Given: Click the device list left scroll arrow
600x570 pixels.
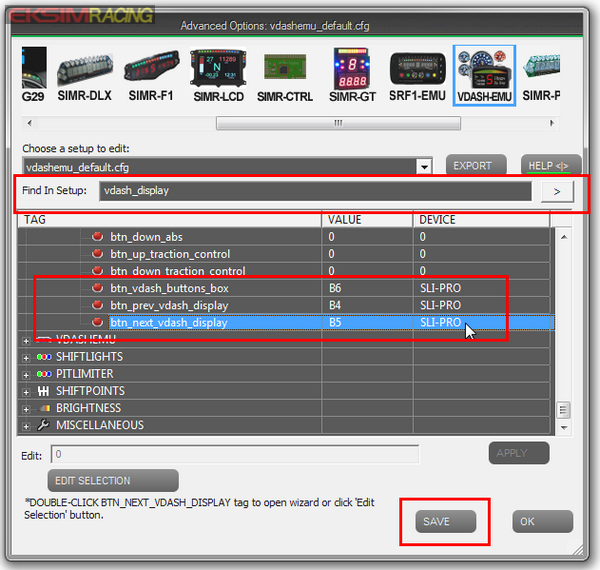Looking at the screenshot, I should (29, 123).
